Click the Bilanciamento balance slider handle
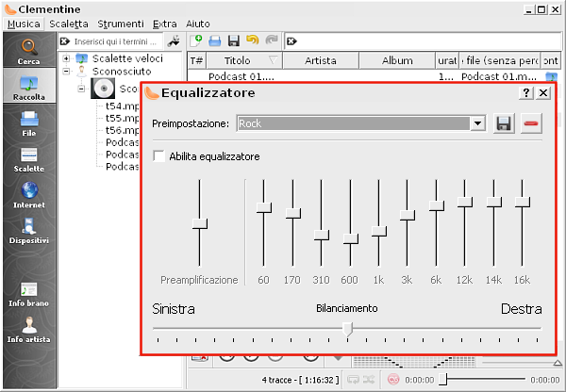 347,328
